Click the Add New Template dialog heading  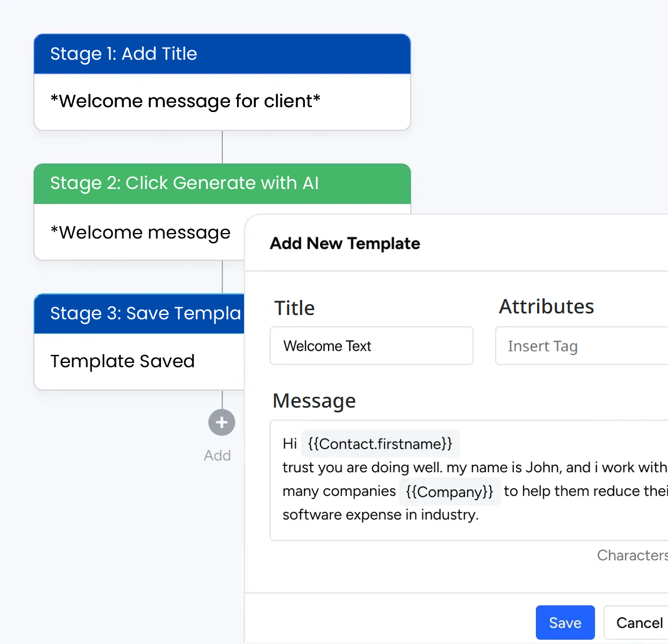pos(345,243)
